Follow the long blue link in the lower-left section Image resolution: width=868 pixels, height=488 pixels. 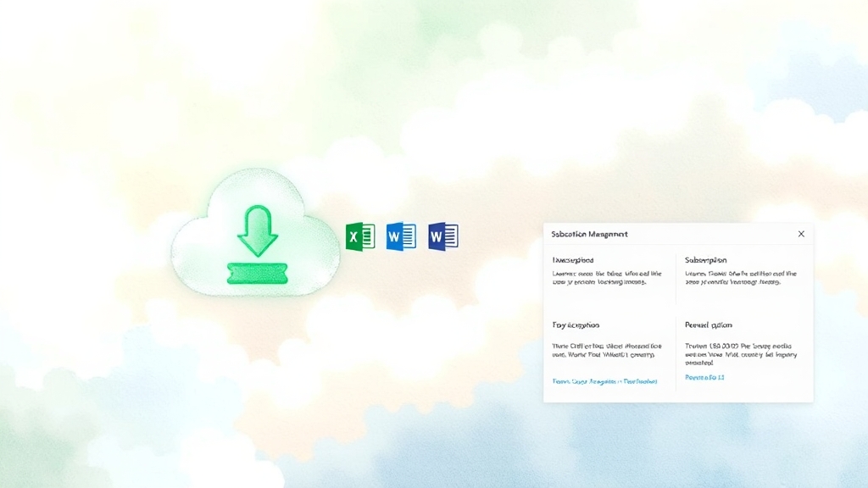604,381
